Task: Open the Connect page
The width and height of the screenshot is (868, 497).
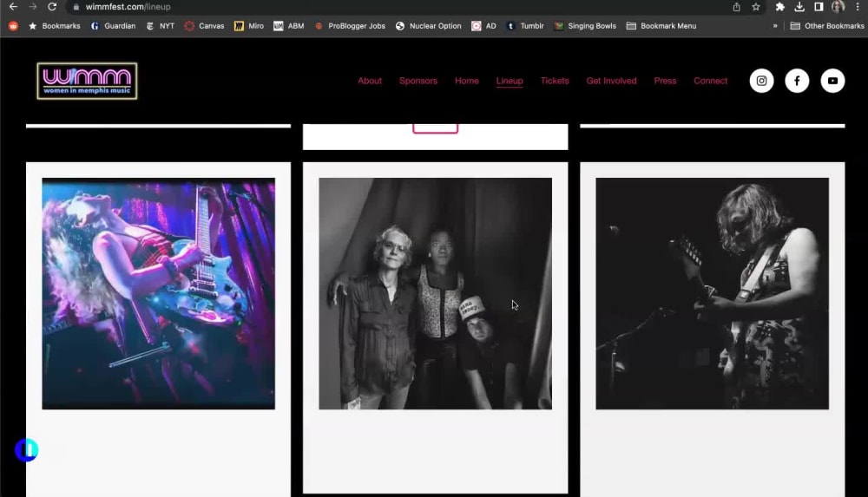Action: tap(710, 81)
